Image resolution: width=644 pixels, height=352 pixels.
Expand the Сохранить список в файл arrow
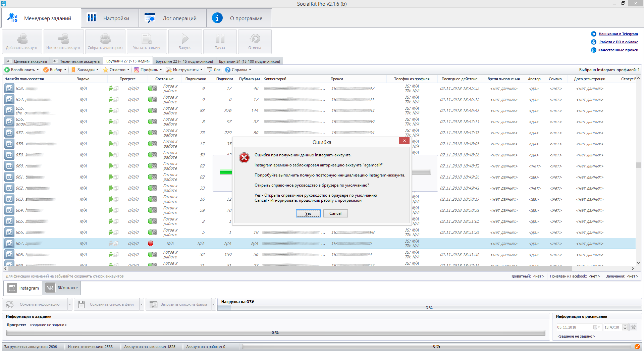[142, 304]
